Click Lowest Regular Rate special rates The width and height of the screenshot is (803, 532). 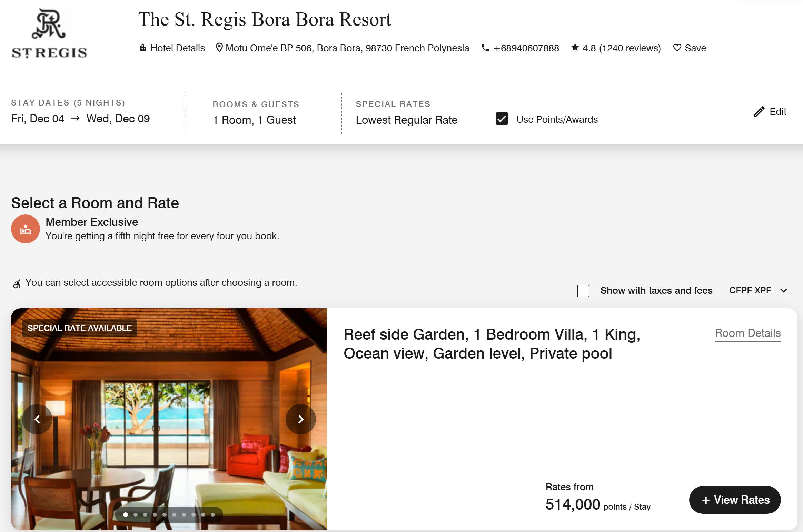tap(407, 120)
